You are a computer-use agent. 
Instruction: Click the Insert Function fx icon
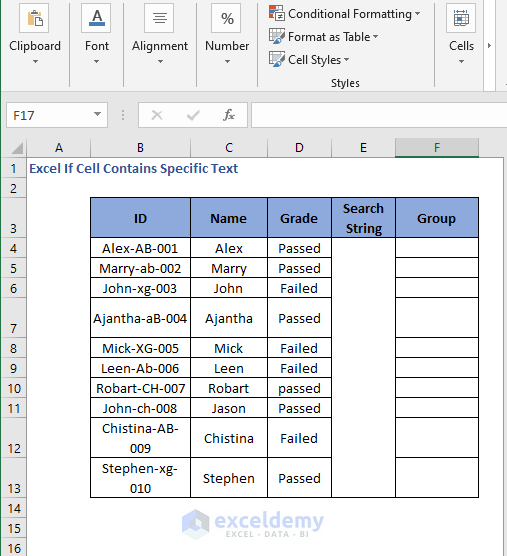(x=229, y=115)
